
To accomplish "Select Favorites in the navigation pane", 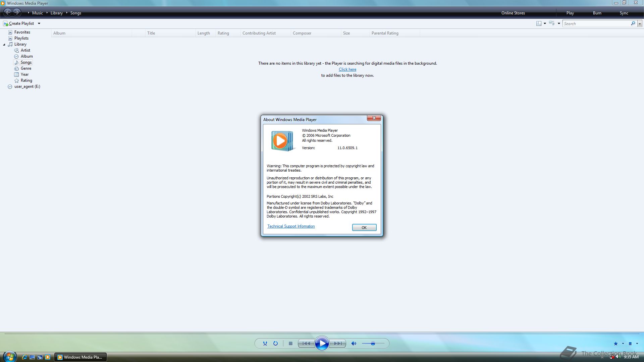I will [x=22, y=32].
